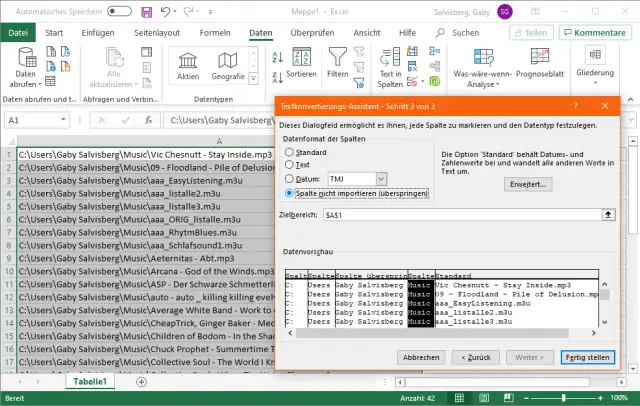Open the Sortieren dialog

(x=301, y=62)
